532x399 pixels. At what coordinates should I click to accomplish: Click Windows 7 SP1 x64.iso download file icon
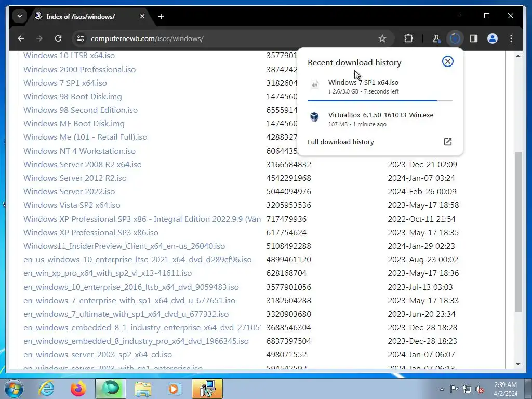pyautogui.click(x=314, y=85)
